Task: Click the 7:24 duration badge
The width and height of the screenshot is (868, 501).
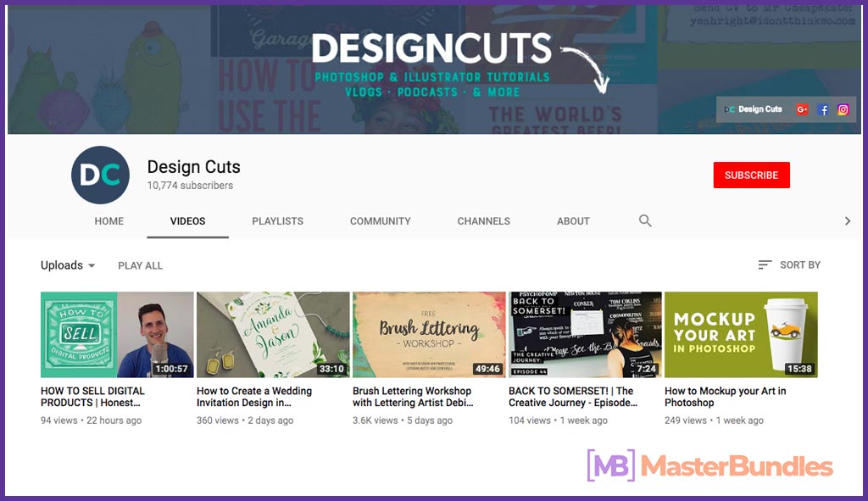Action: pos(646,369)
